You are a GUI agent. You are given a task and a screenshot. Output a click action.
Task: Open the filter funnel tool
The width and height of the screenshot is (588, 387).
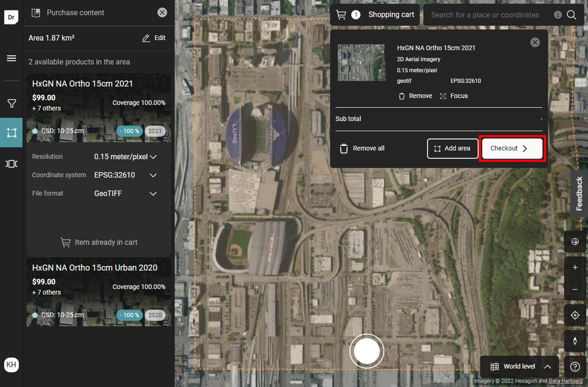pyautogui.click(x=11, y=103)
